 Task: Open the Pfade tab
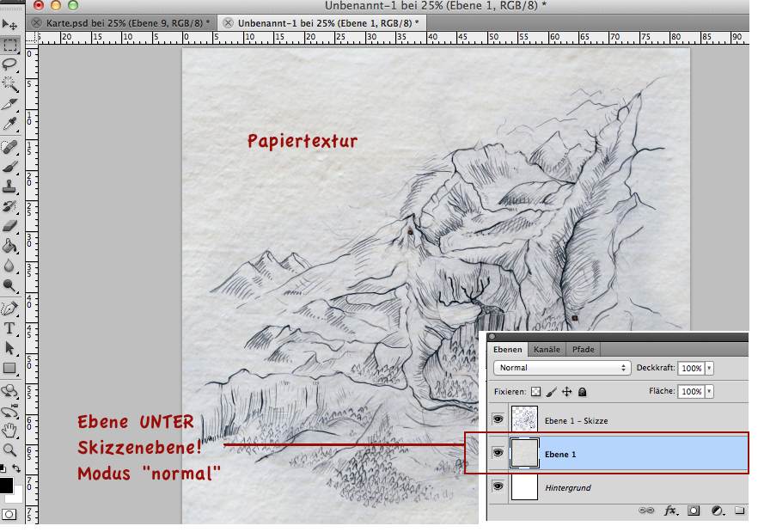[x=584, y=349]
